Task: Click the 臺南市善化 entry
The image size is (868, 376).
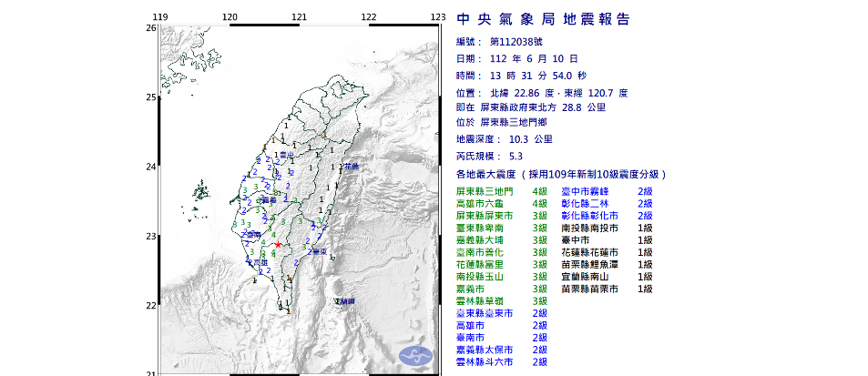Action: [502, 252]
